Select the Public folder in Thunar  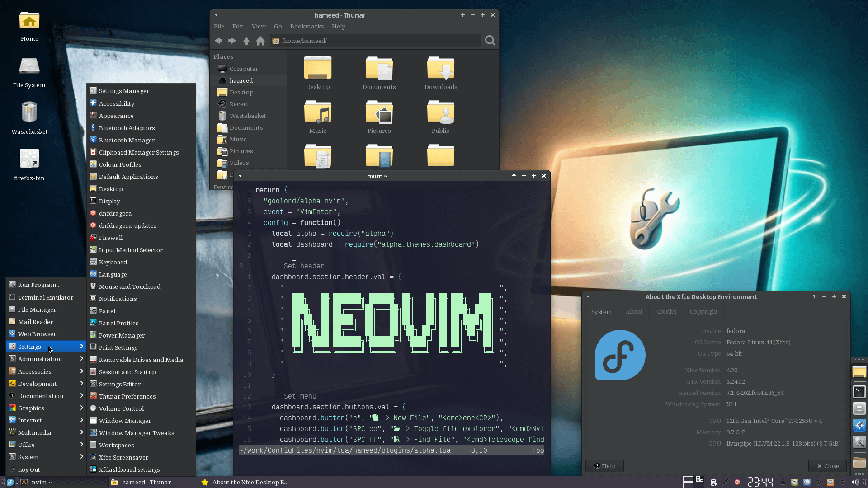click(441, 117)
